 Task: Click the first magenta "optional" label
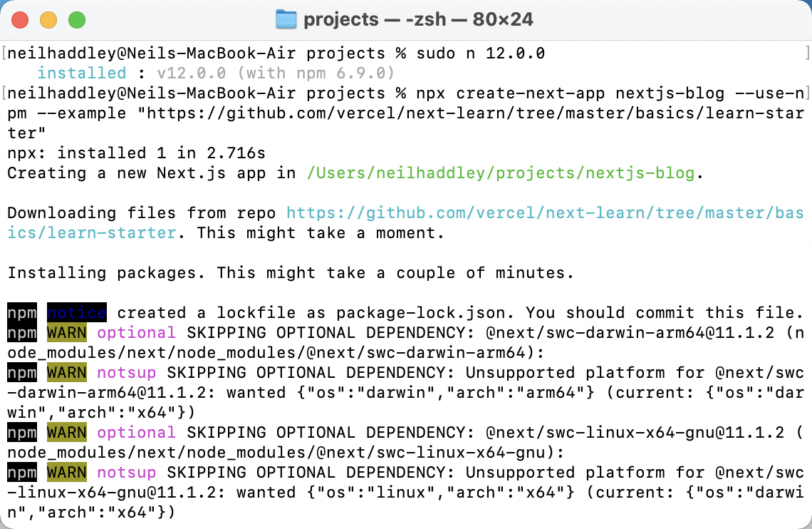tap(136, 332)
